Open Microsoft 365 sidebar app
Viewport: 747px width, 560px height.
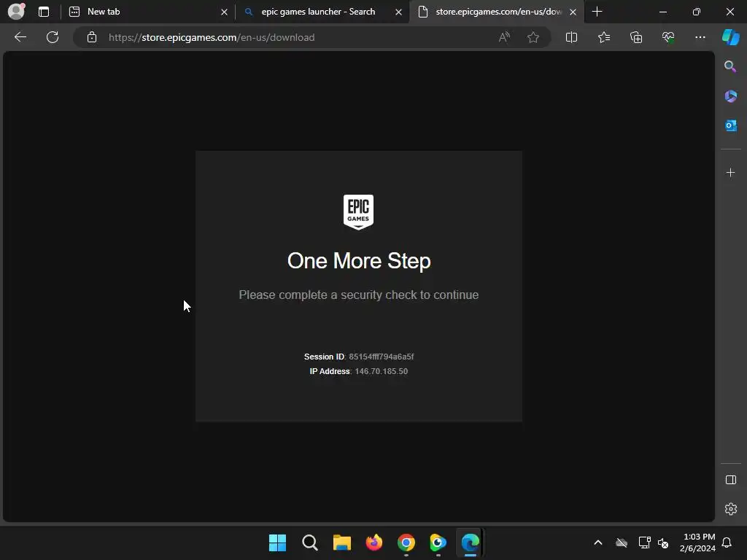pos(730,96)
